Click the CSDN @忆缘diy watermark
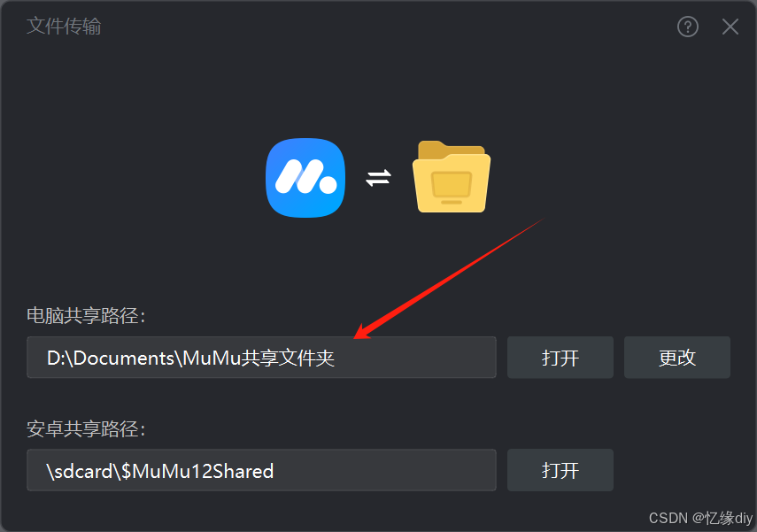757x532 pixels. pyautogui.click(x=700, y=518)
